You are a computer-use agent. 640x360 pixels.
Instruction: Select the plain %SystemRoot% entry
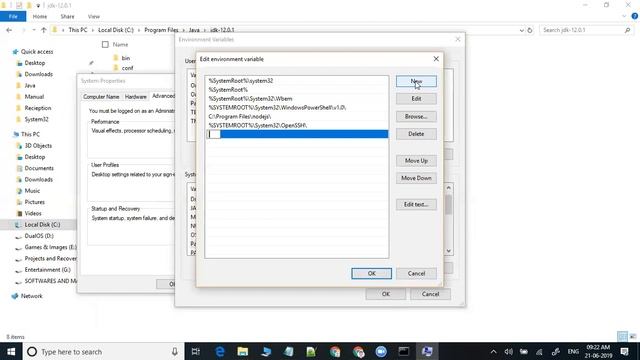[296, 90]
